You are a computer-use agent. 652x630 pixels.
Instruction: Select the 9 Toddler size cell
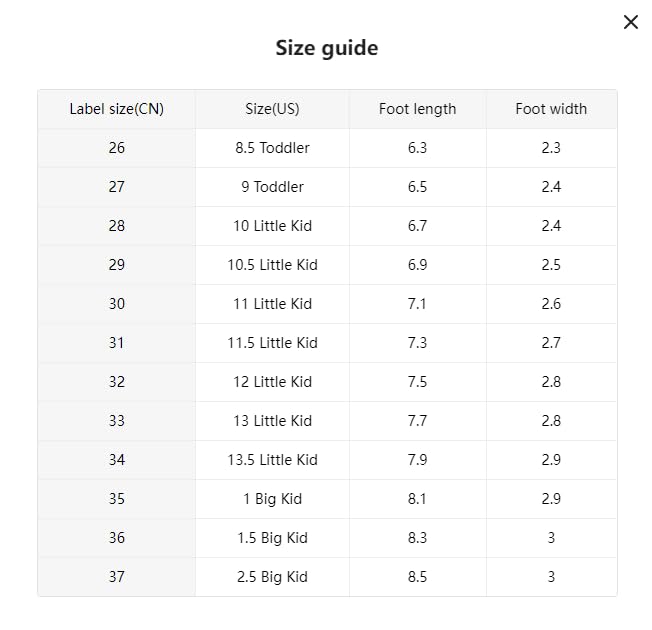(x=272, y=187)
